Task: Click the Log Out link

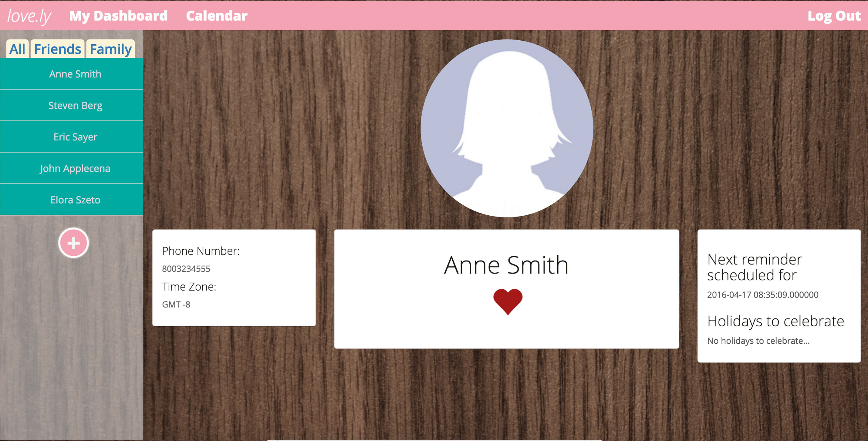Action: pyautogui.click(x=834, y=16)
